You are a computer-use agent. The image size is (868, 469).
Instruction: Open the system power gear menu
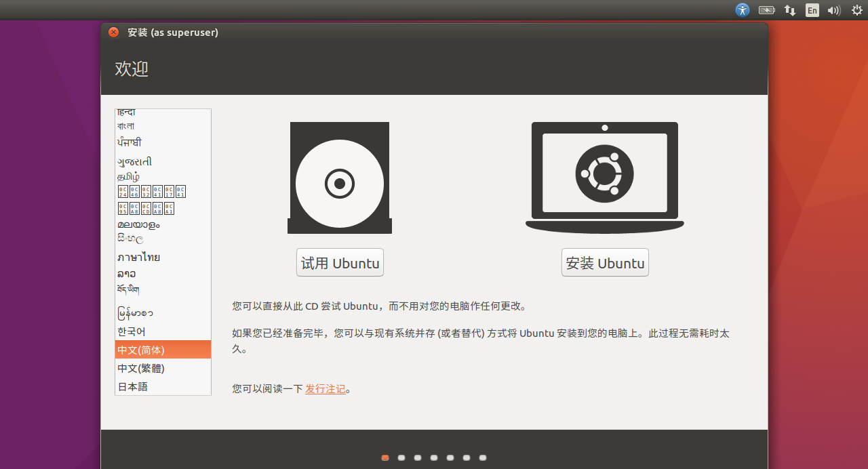[856, 10]
